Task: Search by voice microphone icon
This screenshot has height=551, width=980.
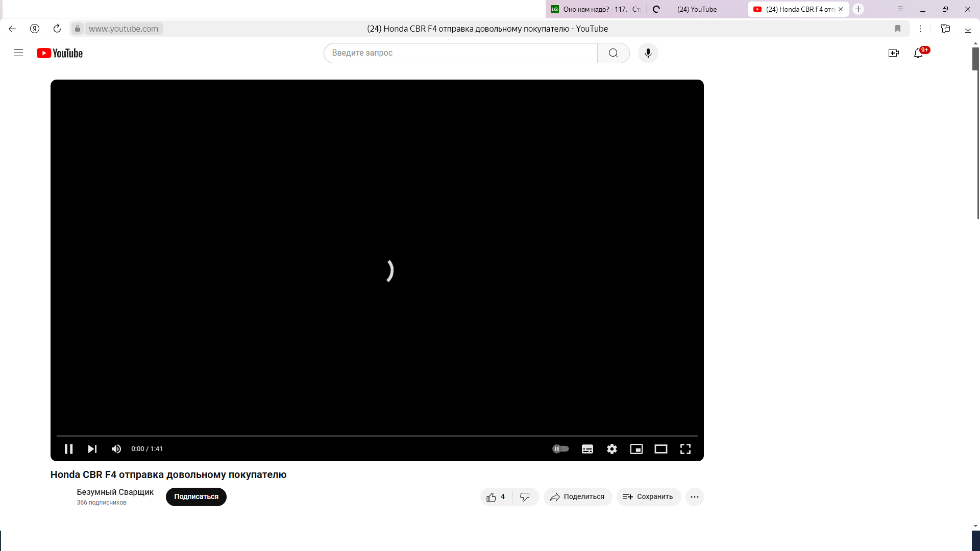Action: (648, 53)
